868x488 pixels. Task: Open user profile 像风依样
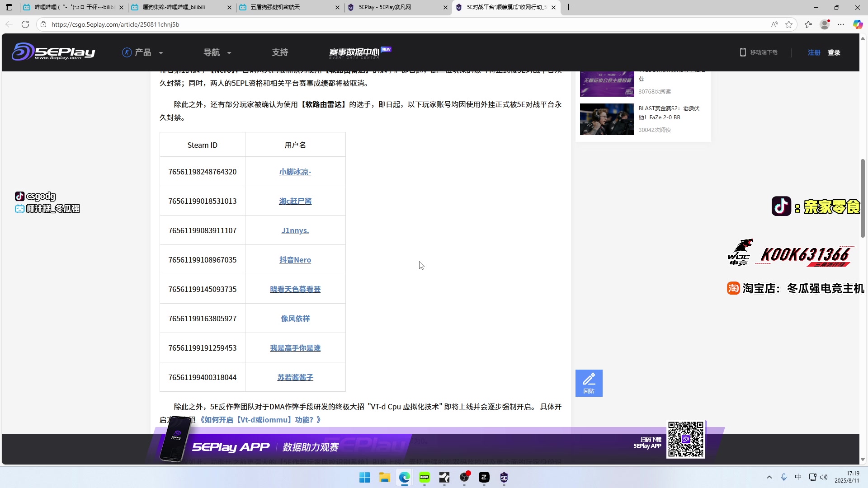[x=295, y=319]
